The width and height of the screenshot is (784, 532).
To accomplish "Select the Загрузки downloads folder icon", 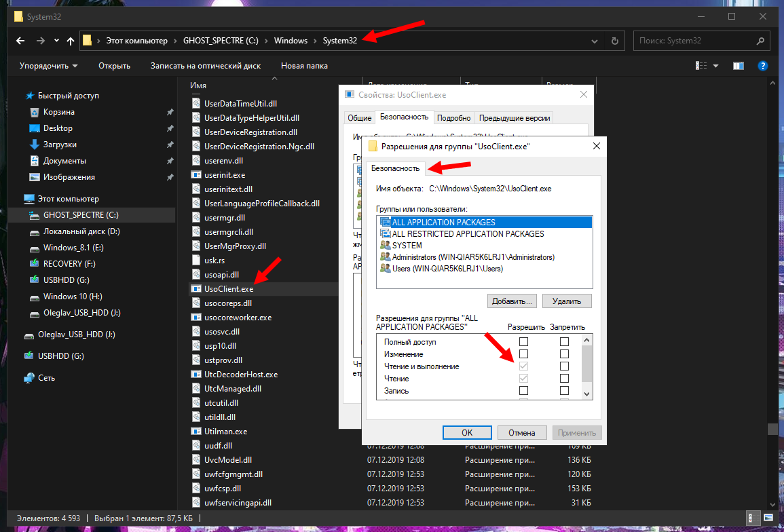I will (35, 145).
